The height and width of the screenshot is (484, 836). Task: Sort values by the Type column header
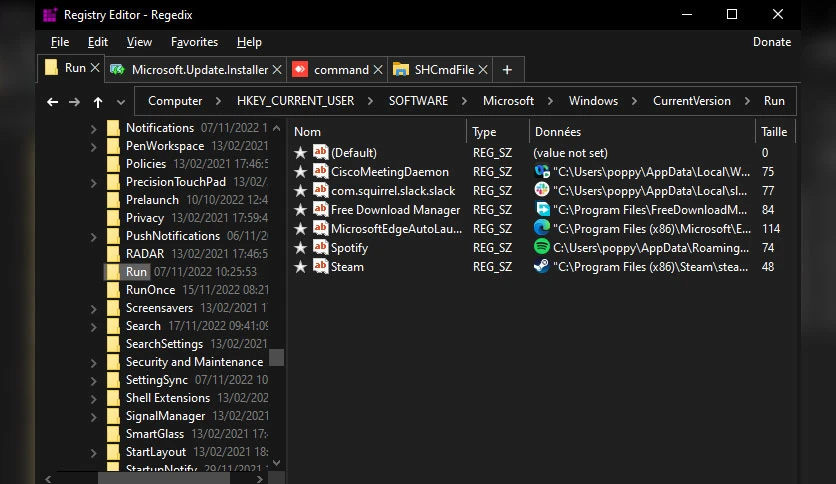pos(484,132)
